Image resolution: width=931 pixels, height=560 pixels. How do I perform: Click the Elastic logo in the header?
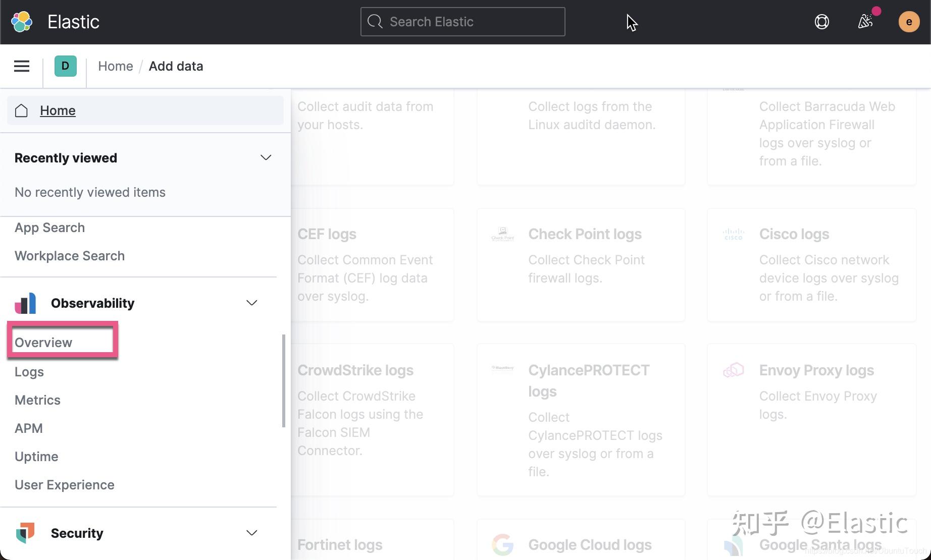[22, 22]
